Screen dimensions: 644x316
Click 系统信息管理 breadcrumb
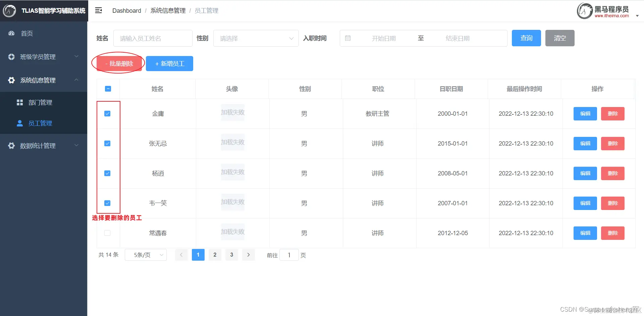coord(168,11)
